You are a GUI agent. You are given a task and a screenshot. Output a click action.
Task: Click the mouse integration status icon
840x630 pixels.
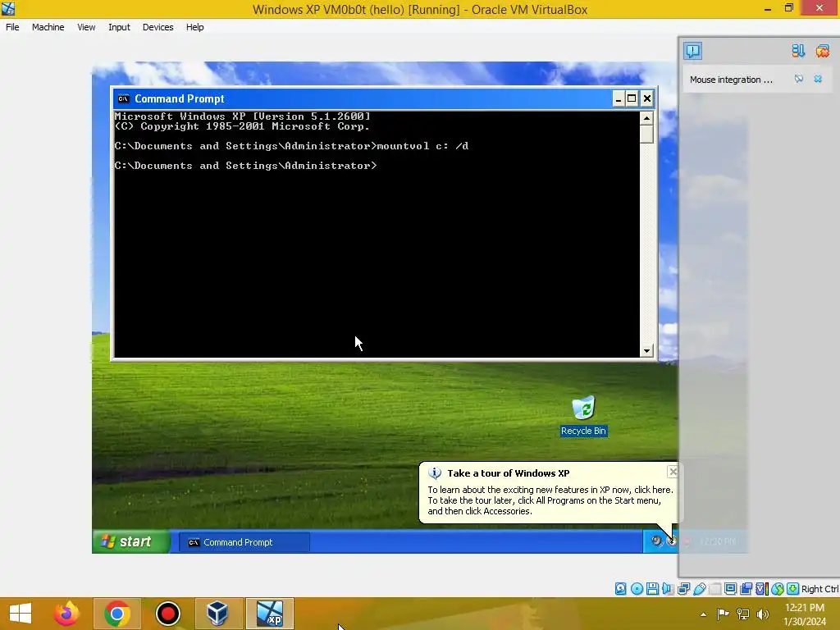tap(778, 589)
